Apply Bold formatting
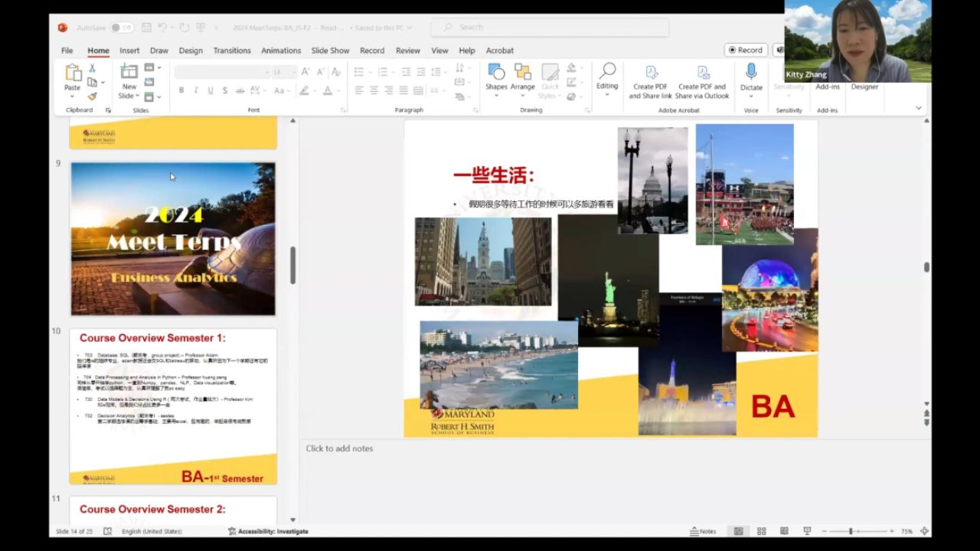Image resolution: width=980 pixels, height=551 pixels. (x=181, y=90)
